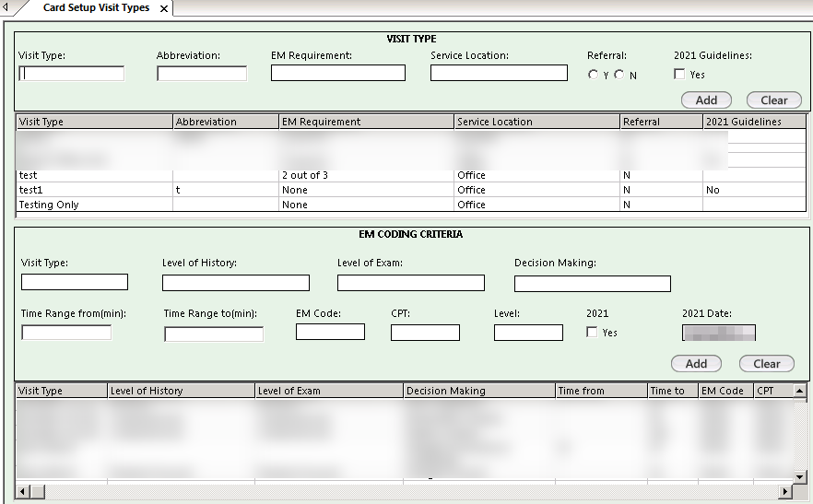Sort by Abbreviation column header

tap(226, 122)
